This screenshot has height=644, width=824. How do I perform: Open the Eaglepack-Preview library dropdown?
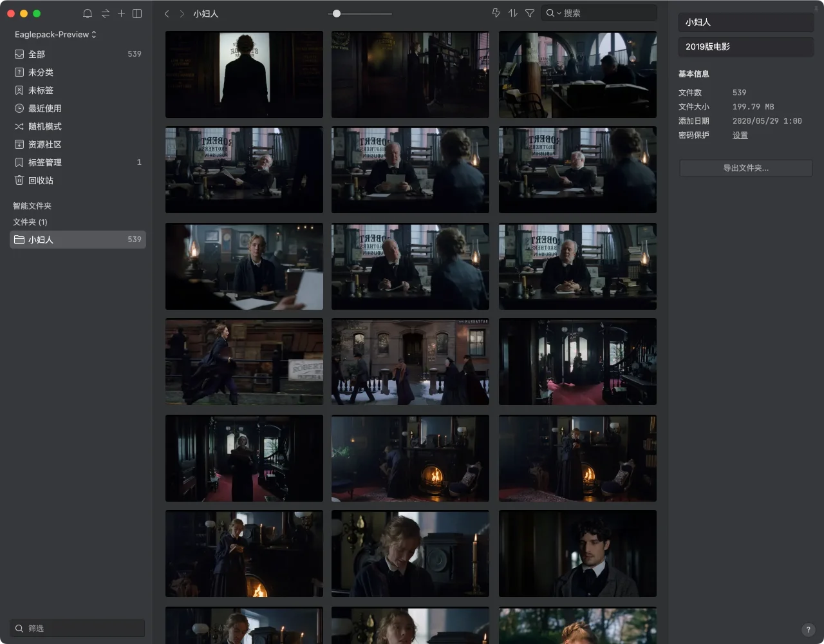click(55, 34)
